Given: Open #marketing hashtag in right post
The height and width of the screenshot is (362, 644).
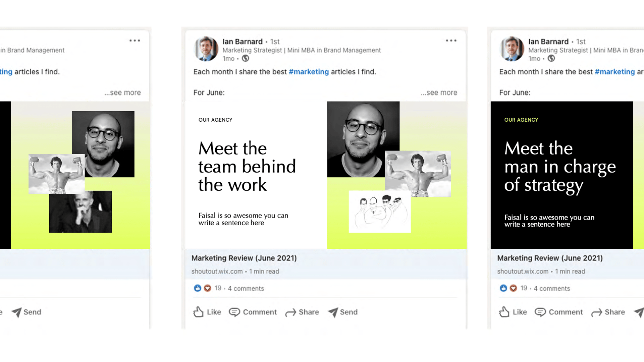Looking at the screenshot, I should [614, 72].
